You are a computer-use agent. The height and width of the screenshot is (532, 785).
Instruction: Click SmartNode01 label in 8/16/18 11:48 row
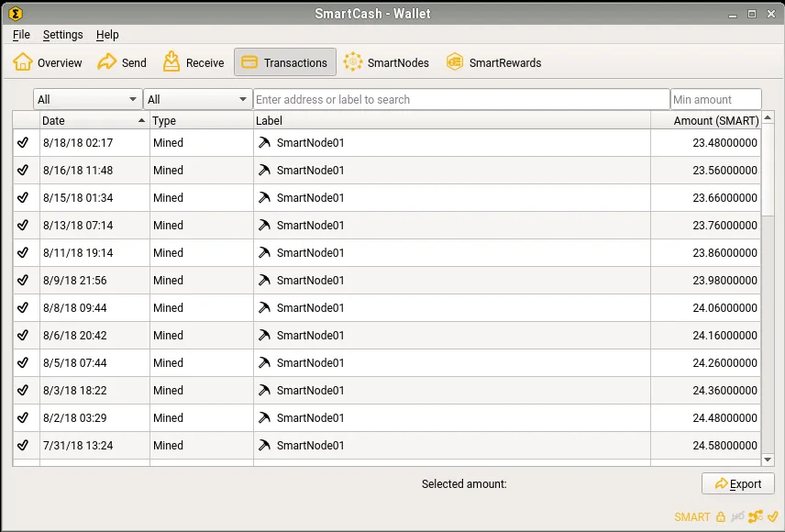point(310,171)
